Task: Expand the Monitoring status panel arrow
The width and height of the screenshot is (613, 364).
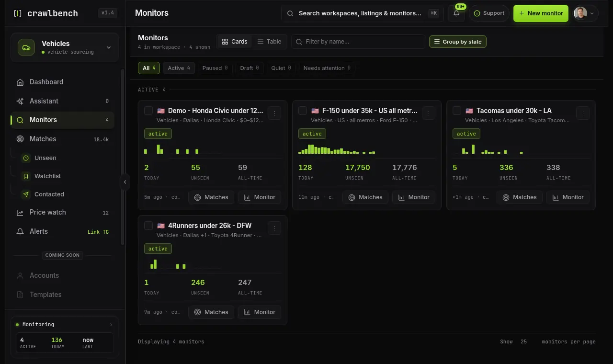Action: click(111, 325)
